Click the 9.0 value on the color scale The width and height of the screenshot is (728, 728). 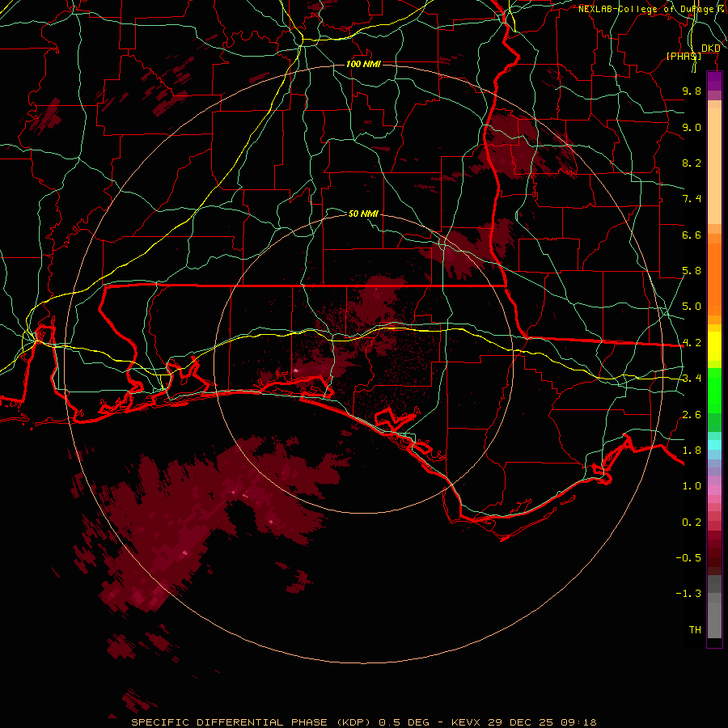click(692, 127)
